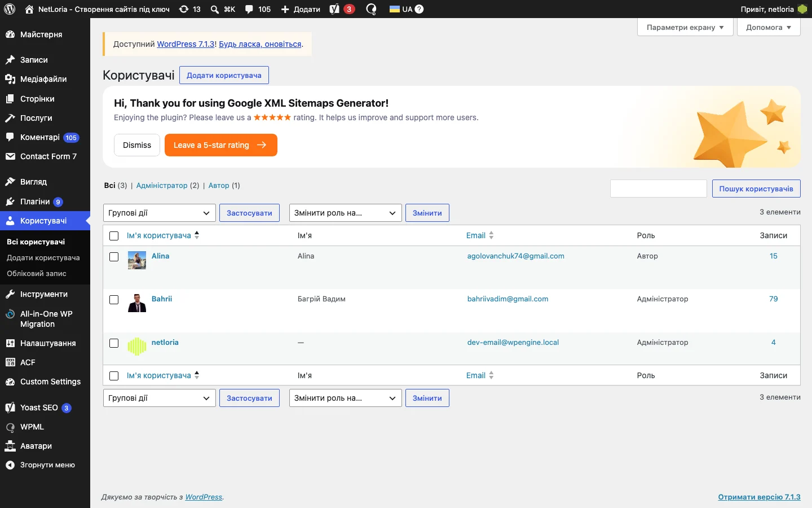Expand the Параметри екрану panel
The height and width of the screenshot is (508, 812).
tap(685, 27)
